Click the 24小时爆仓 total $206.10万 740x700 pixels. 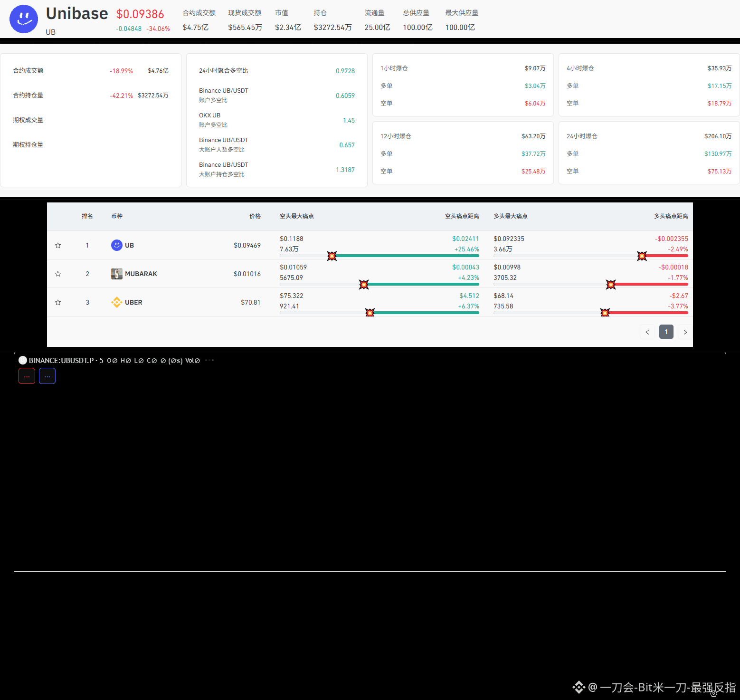coord(718,136)
